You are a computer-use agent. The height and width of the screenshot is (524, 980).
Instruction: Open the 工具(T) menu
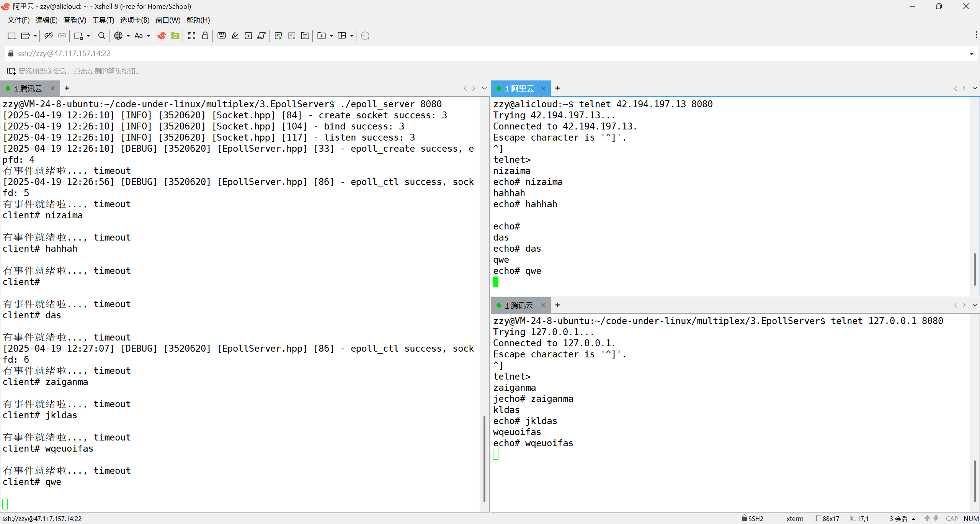point(103,20)
